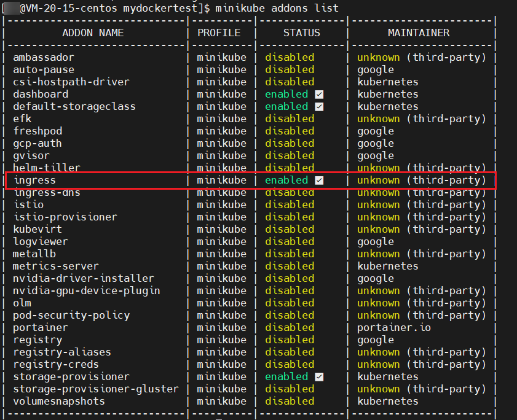Click 'google' maintainer in logviewer row
517x420 pixels.
click(376, 242)
